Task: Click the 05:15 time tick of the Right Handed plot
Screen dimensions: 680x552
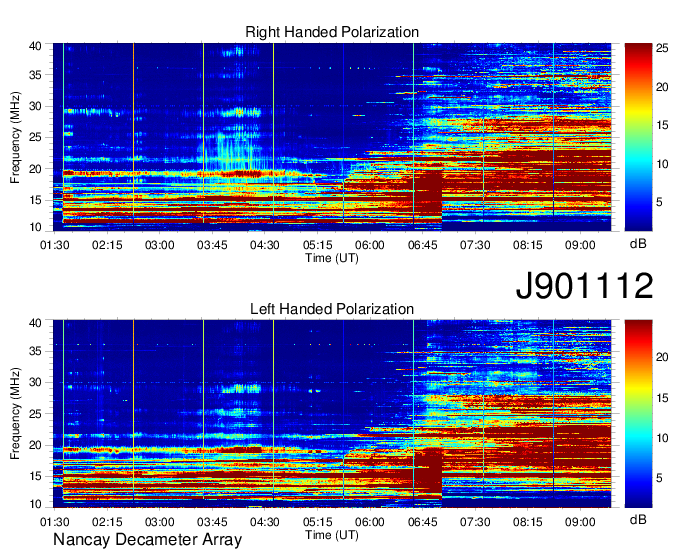Action: click(317, 245)
